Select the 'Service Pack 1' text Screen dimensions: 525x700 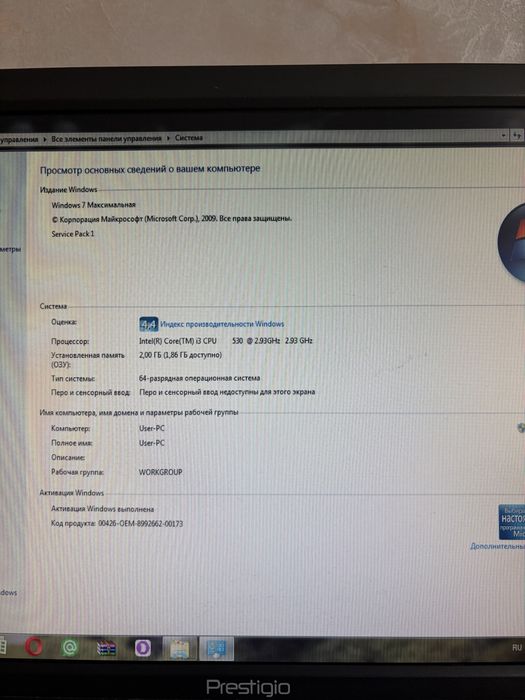tap(73, 234)
